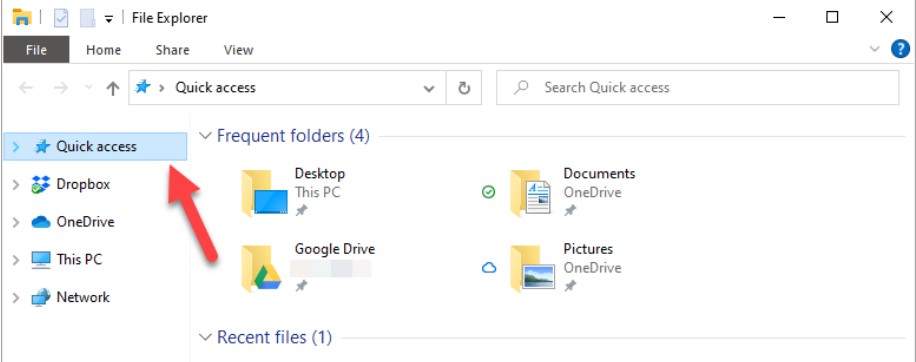The height and width of the screenshot is (362, 916).
Task: Click the Pictures folder name
Action: 588,249
